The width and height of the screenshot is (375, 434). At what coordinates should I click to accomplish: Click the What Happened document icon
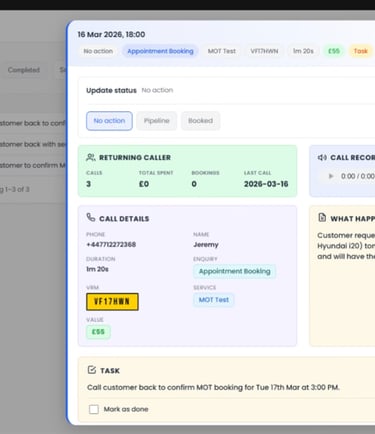[322, 218]
